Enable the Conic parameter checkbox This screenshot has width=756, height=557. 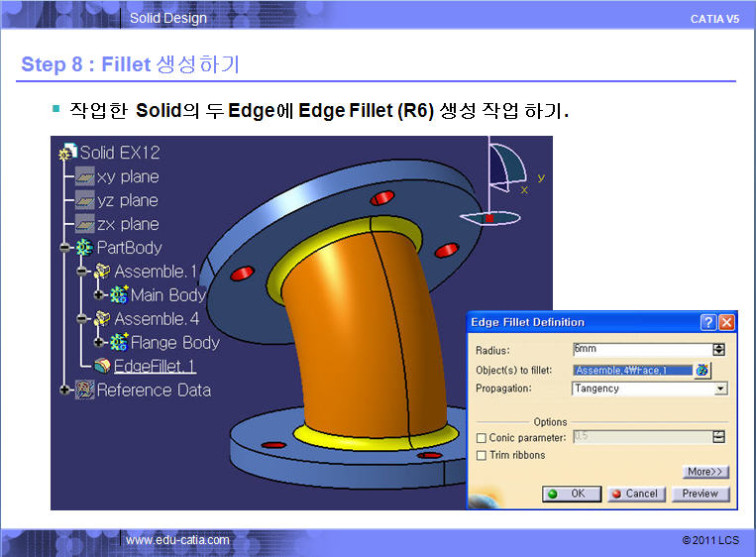[482, 438]
